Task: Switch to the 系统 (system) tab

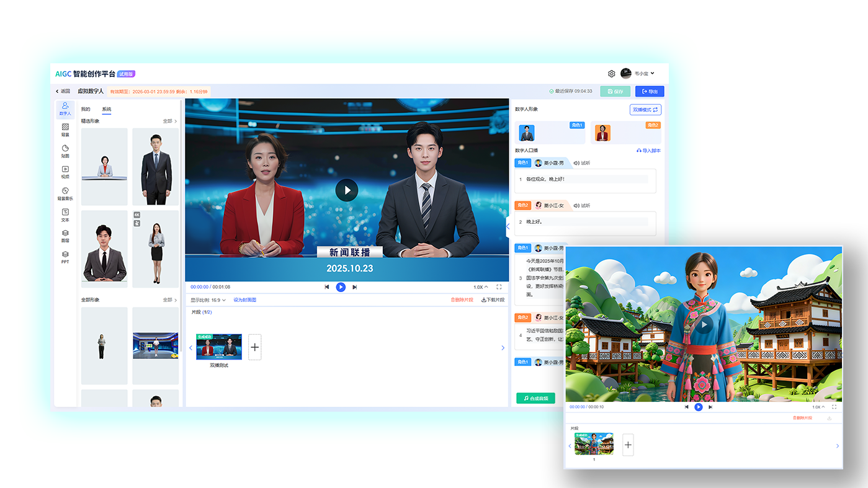Action: (x=107, y=109)
